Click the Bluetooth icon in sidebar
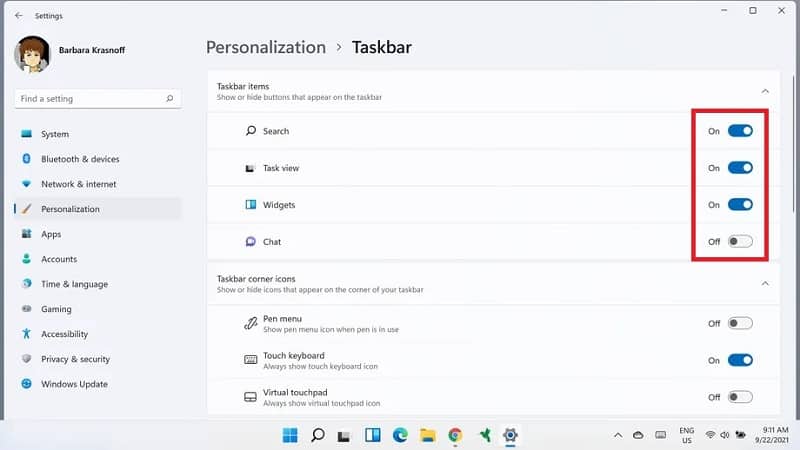 point(27,159)
